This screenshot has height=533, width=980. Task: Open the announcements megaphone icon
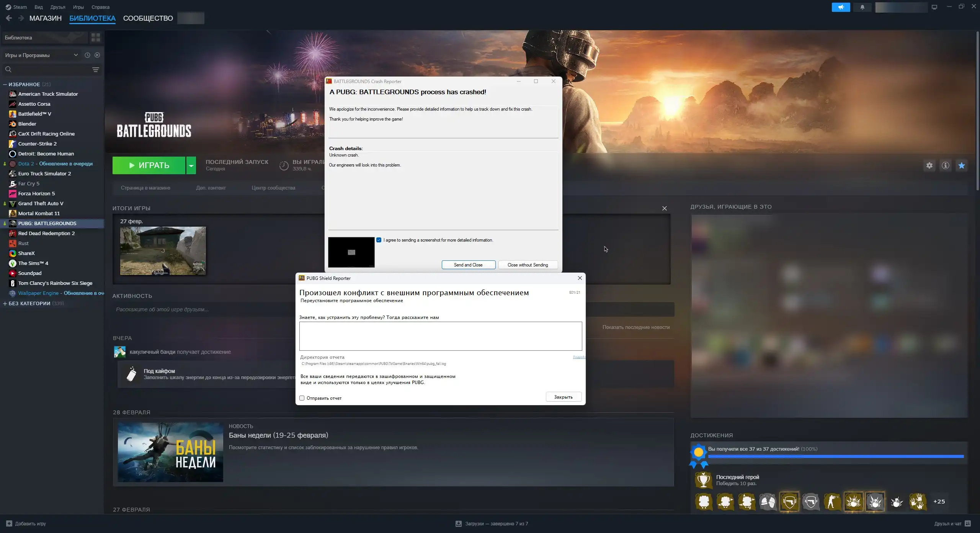pos(841,7)
